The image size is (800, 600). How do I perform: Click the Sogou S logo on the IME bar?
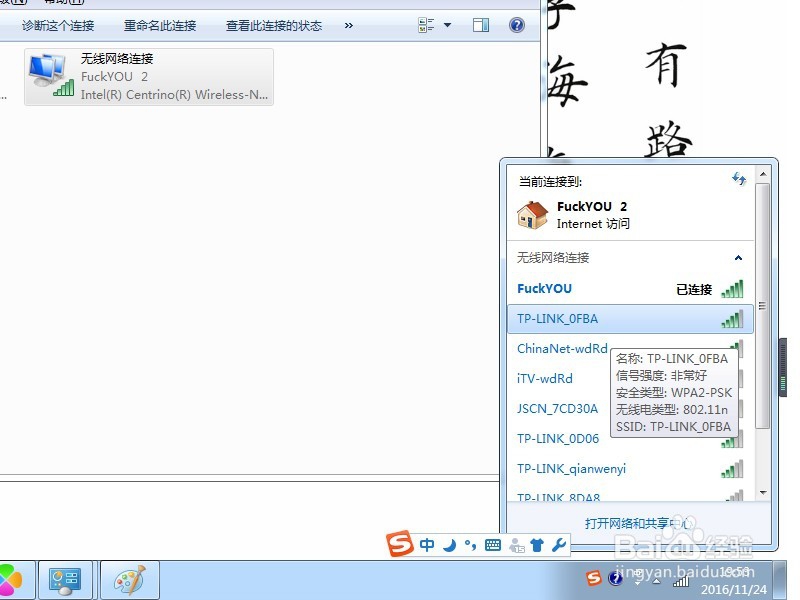tap(400, 543)
